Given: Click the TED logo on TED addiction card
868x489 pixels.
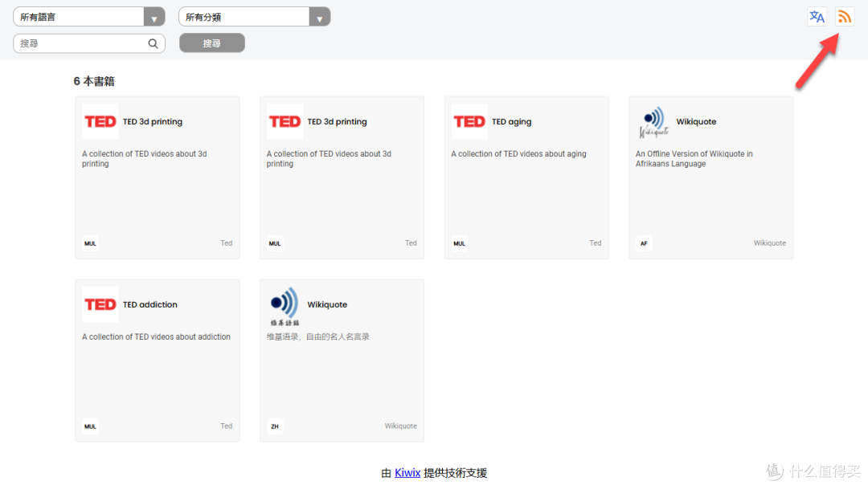Looking at the screenshot, I should click(100, 304).
